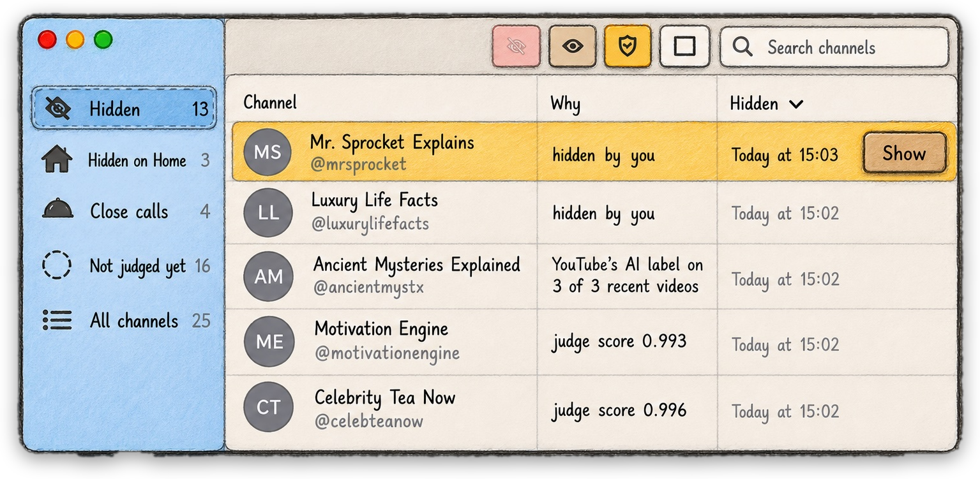Click the @ancientmystx handle
Viewport: 980px width, 479px height.
(x=368, y=288)
